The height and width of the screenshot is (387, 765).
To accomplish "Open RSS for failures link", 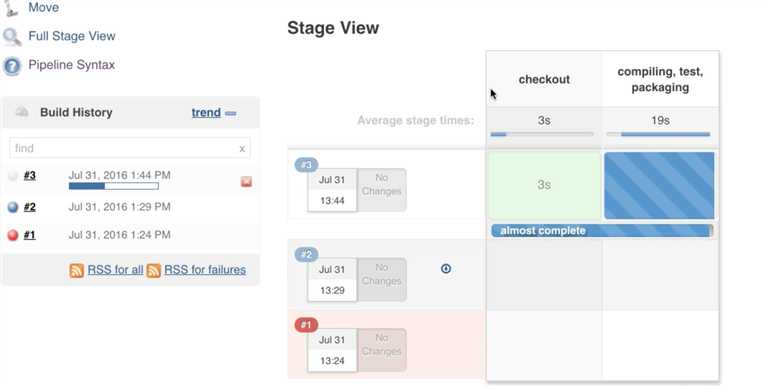I will click(205, 270).
